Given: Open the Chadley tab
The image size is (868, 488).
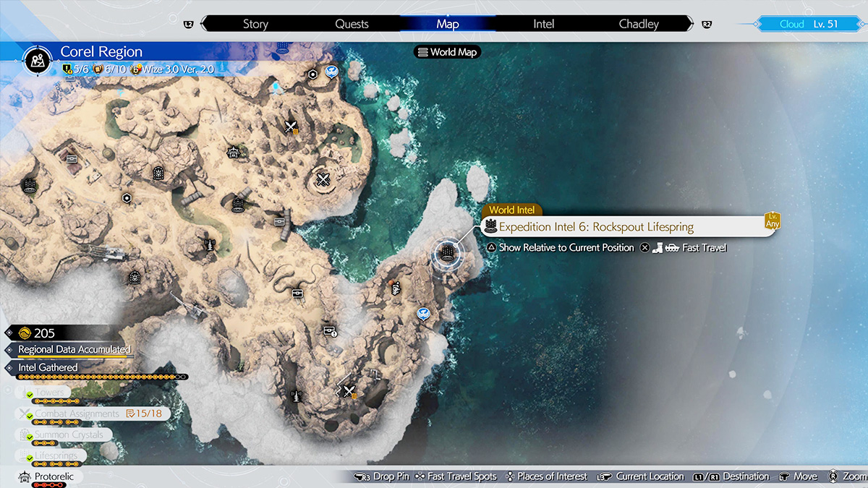Looking at the screenshot, I should tap(639, 24).
